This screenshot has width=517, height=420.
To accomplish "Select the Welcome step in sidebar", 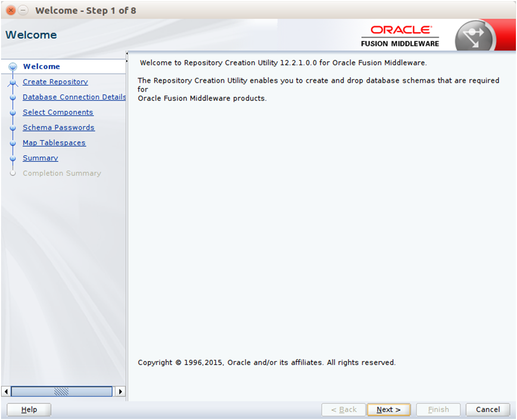I will [42, 66].
